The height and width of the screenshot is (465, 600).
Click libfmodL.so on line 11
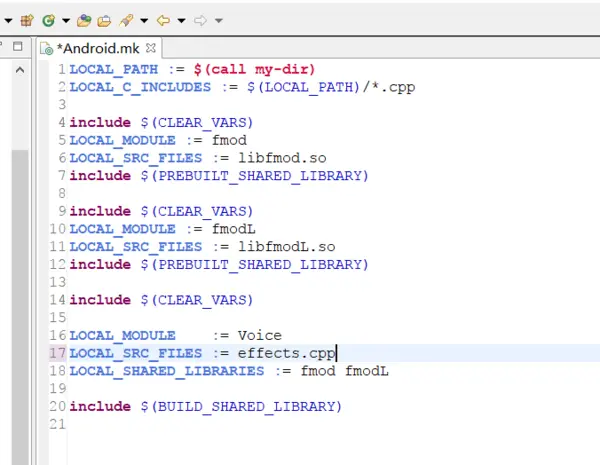point(287,247)
